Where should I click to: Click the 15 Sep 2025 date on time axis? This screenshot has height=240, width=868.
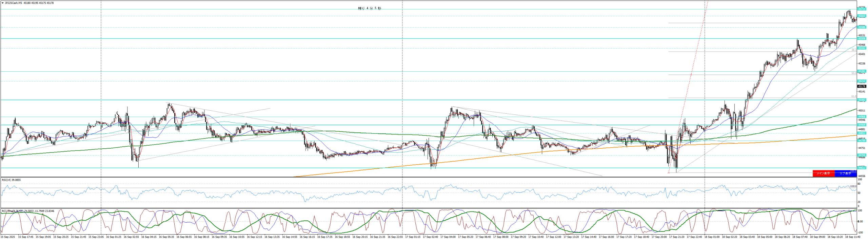[x=8, y=237]
